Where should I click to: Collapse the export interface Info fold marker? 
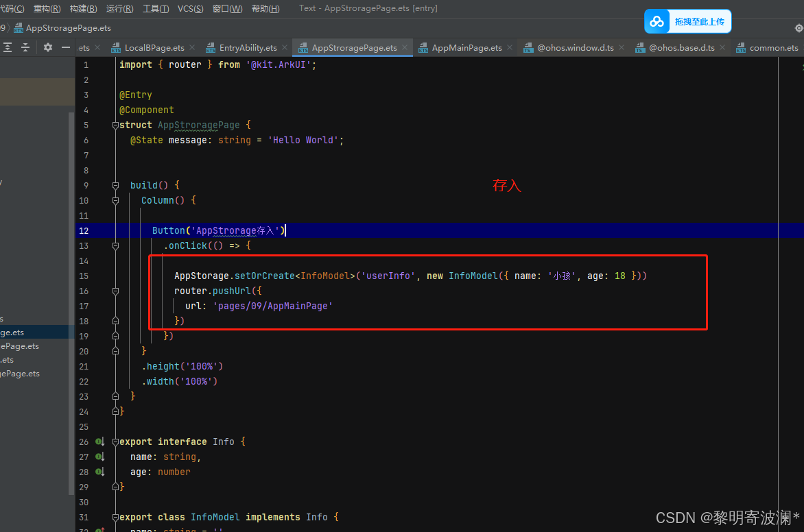point(115,442)
